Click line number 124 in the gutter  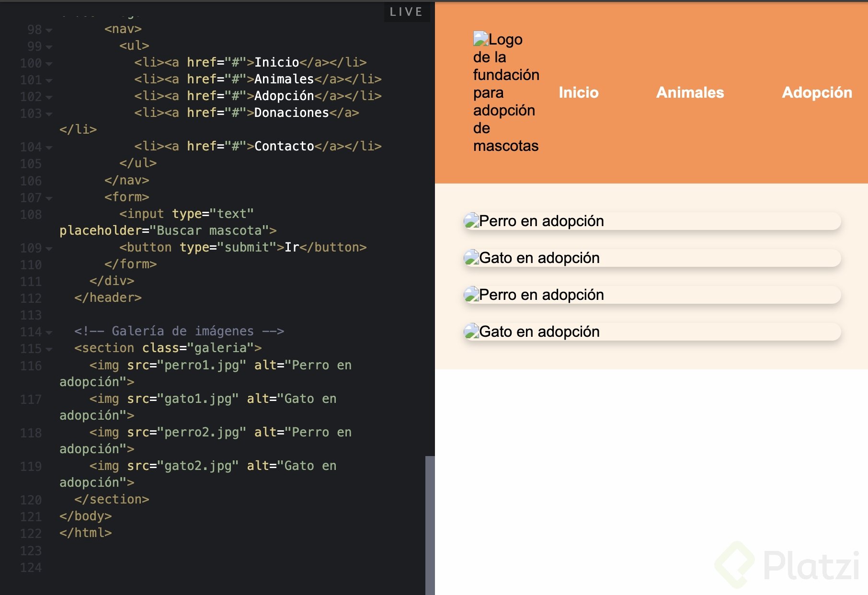(x=31, y=568)
